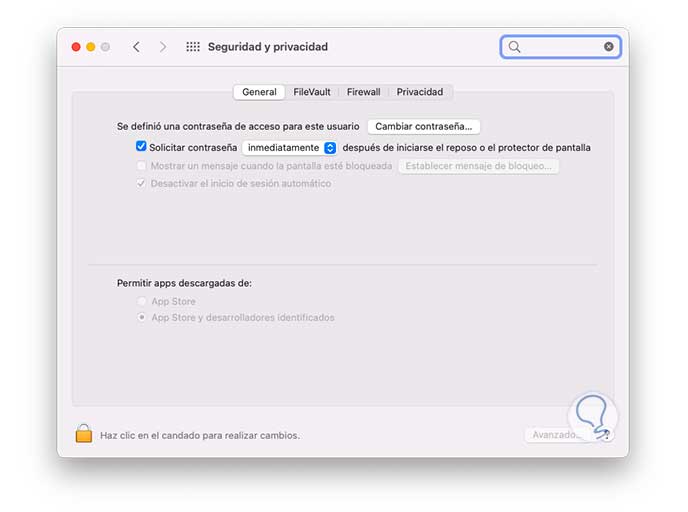Switch to the FileVault tab
The height and width of the screenshot is (512, 688).
click(312, 92)
